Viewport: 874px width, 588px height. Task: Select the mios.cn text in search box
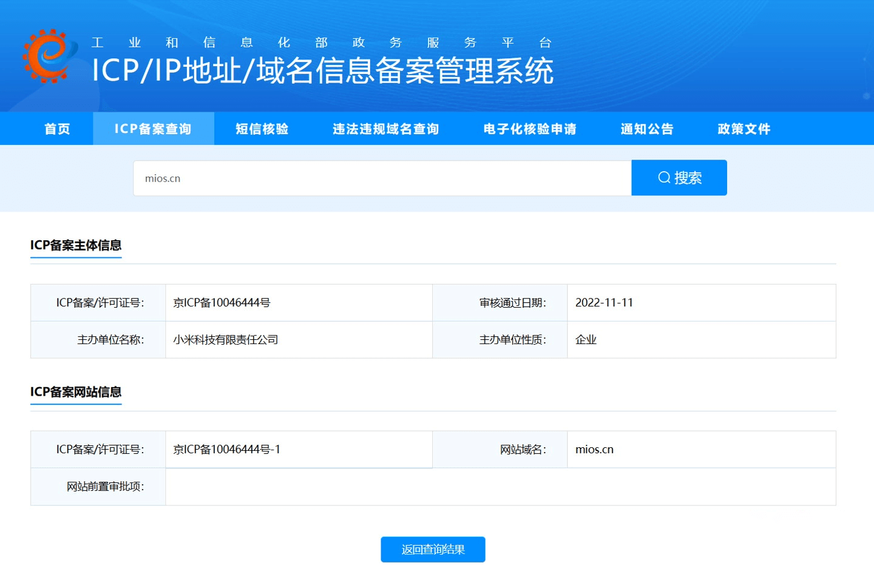click(x=161, y=178)
